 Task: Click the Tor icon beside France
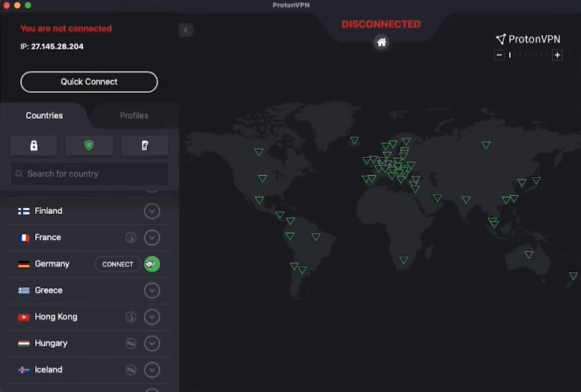pyautogui.click(x=131, y=238)
